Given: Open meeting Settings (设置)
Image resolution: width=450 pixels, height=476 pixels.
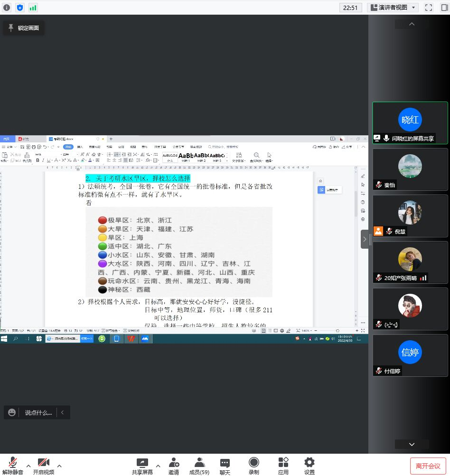Looking at the screenshot, I should click(x=309, y=466).
